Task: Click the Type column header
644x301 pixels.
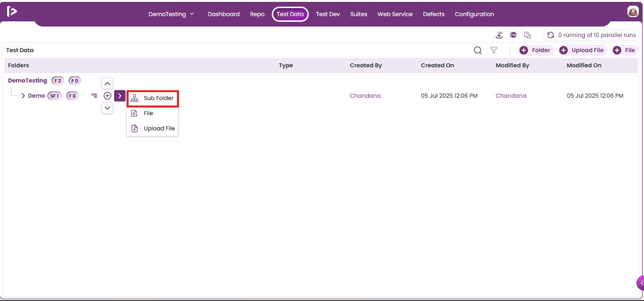Action: point(286,65)
